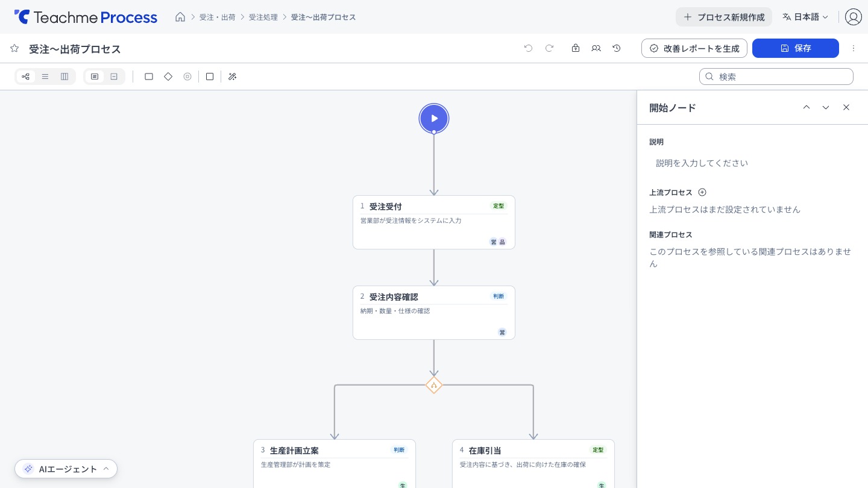Click the orange diamond branch gateway
The height and width of the screenshot is (488, 868).
pos(434,385)
